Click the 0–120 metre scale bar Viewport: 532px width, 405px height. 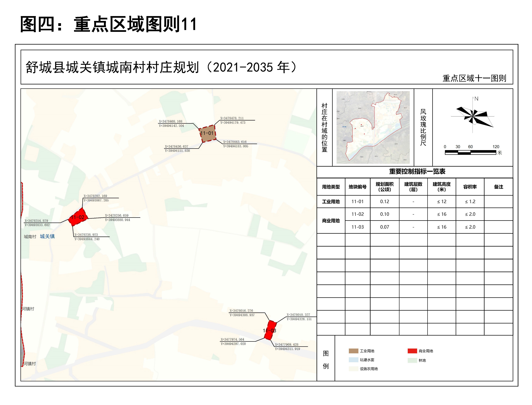tap(471, 152)
